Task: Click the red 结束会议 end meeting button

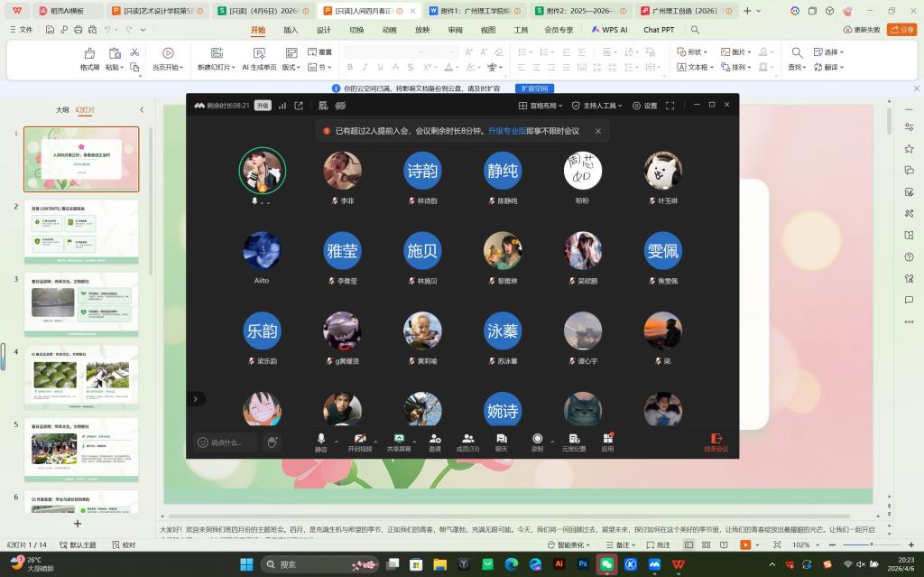Action: [x=716, y=442]
